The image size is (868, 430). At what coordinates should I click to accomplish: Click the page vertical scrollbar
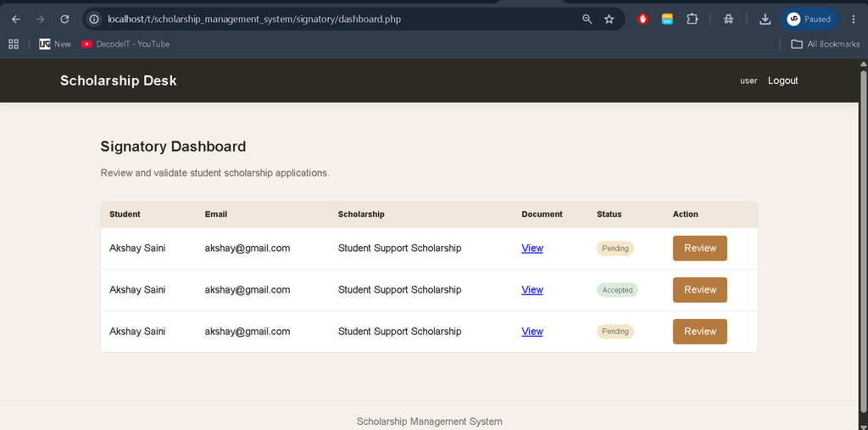863,243
